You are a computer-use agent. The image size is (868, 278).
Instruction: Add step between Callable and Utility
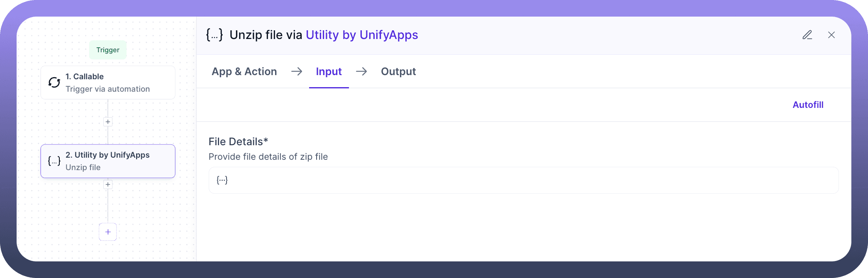[x=108, y=122]
